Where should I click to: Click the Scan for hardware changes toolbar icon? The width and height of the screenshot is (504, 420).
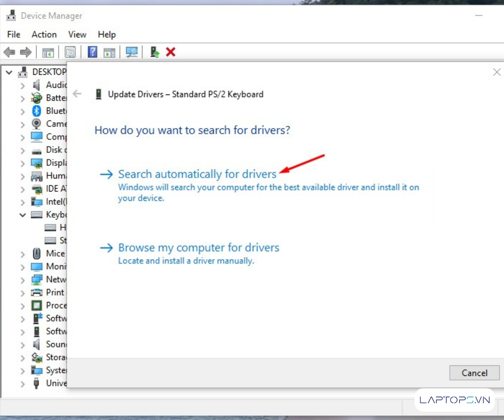coord(132,52)
